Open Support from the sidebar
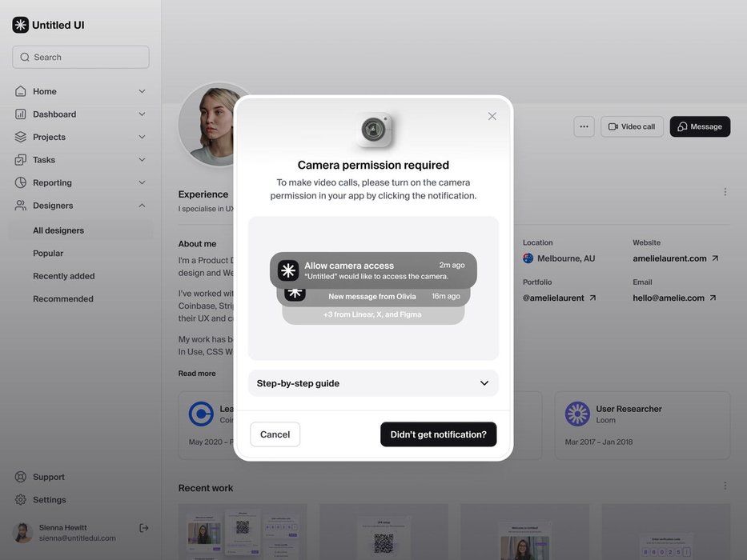The image size is (747, 560). [x=48, y=477]
